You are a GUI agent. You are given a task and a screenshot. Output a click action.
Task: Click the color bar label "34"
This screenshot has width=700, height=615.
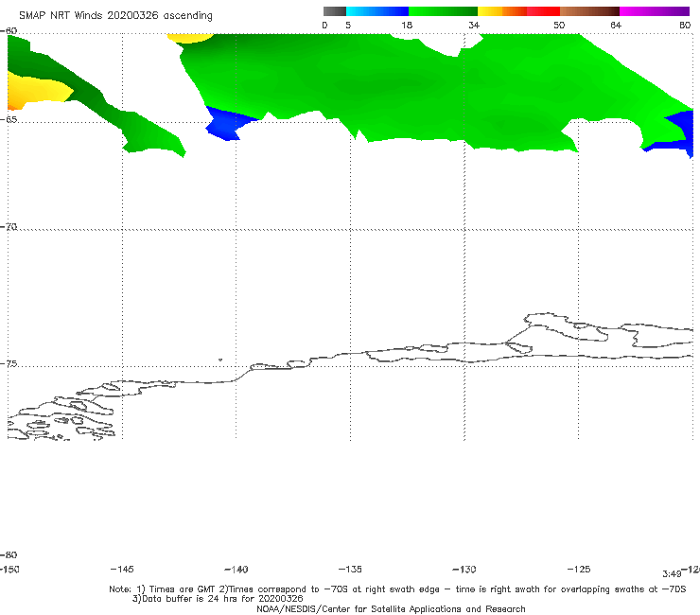point(474,25)
